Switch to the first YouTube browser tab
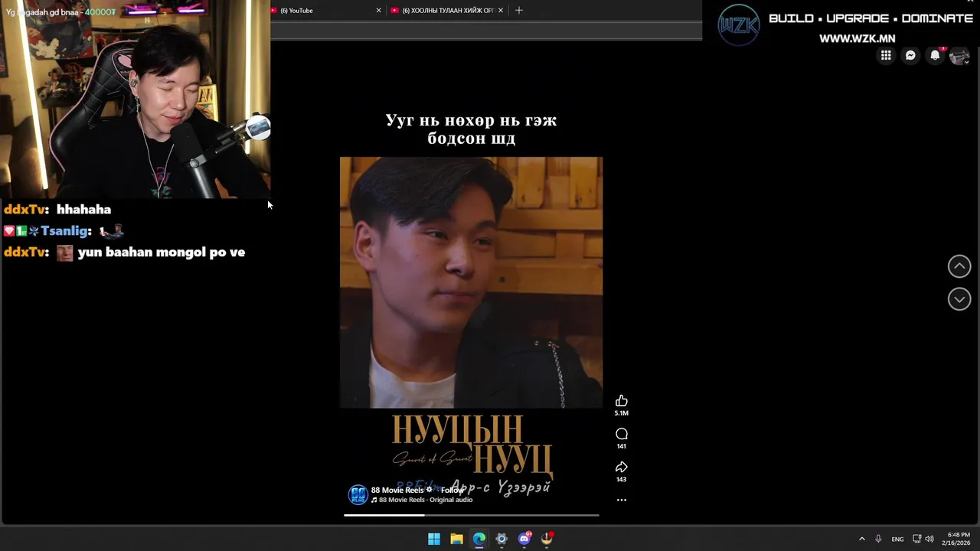 point(325,11)
